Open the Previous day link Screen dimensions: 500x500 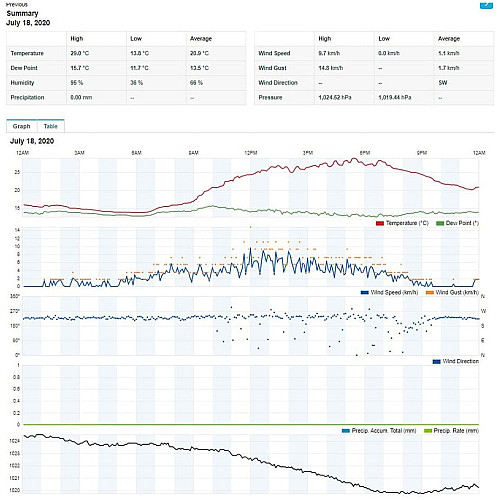click(17, 4)
